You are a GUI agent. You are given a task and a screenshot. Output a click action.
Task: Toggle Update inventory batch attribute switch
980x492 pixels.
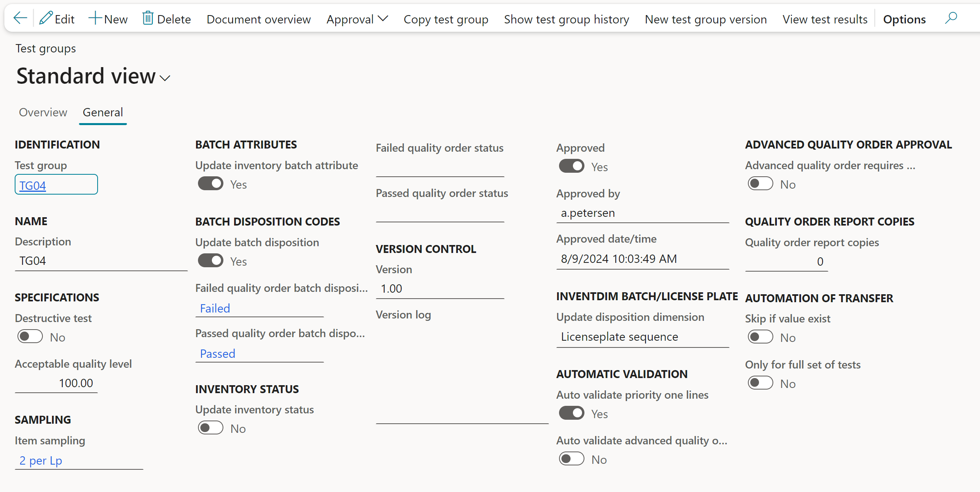[x=211, y=184]
